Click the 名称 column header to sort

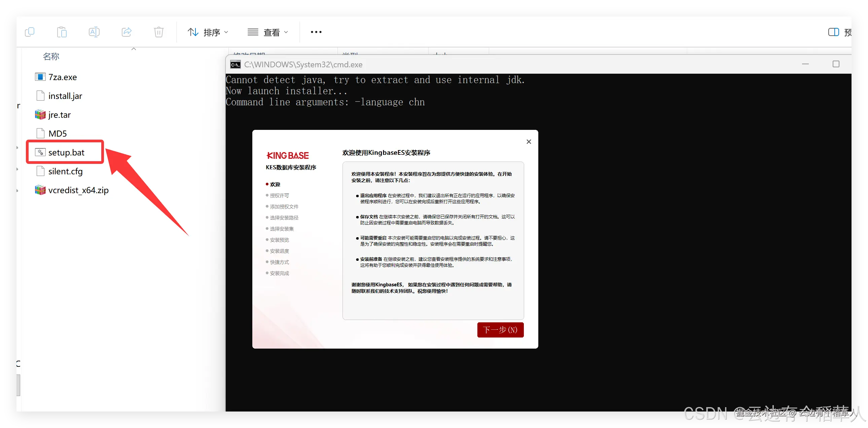pos(51,56)
